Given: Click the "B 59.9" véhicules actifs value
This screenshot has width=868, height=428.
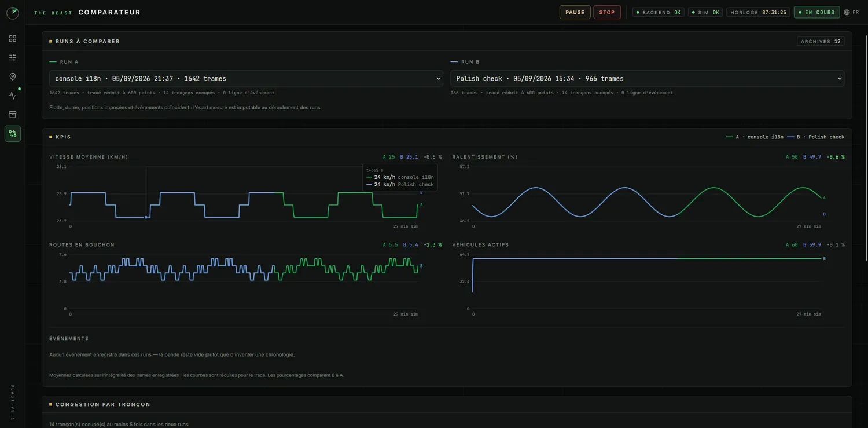Looking at the screenshot, I should pos(812,245).
